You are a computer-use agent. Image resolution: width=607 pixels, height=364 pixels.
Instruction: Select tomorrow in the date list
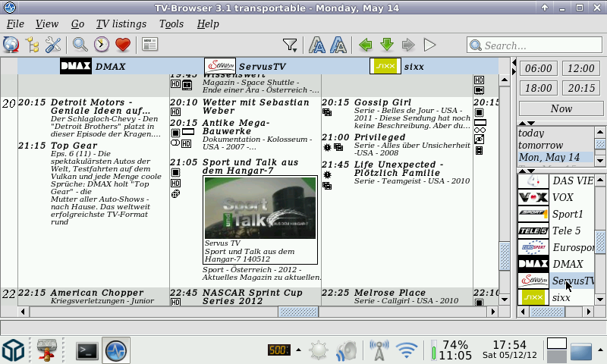tap(540, 145)
